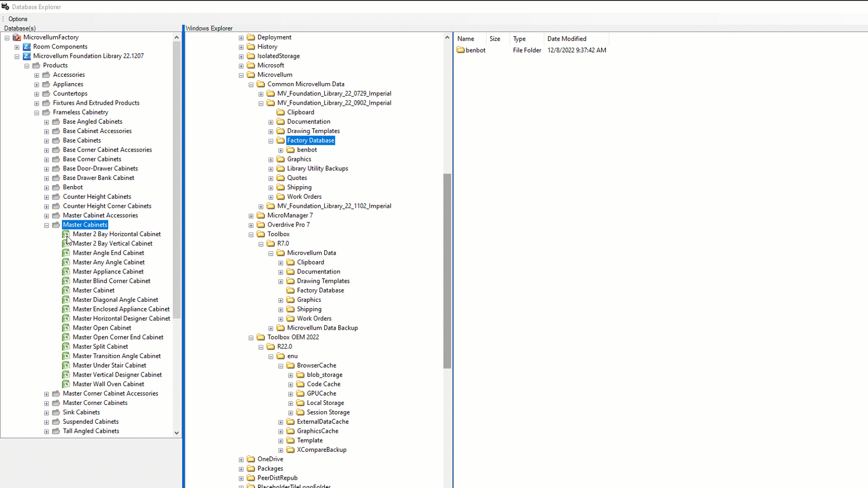Expand the Sink Cabinets category

click(x=47, y=413)
